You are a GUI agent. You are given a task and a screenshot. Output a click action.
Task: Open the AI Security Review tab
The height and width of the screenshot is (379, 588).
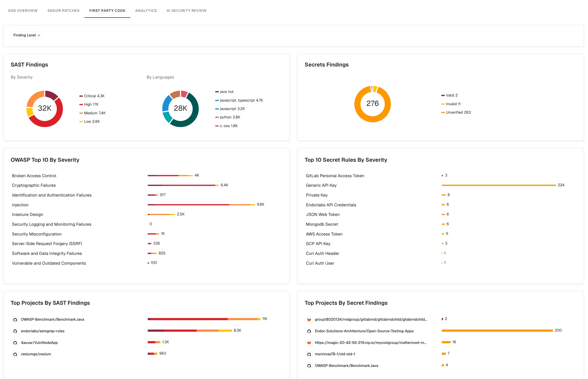coord(186,10)
